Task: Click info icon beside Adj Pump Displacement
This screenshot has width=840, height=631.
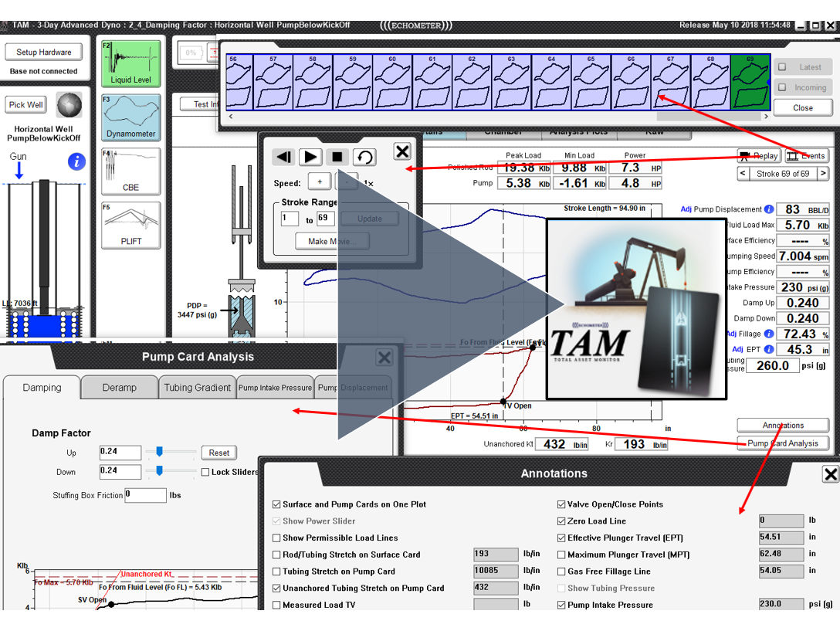Action: (769, 209)
